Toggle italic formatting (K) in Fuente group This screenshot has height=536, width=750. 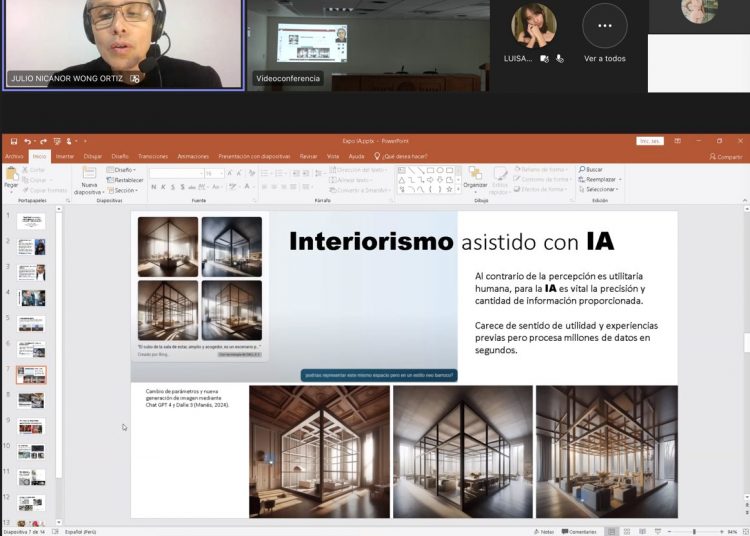coord(163,189)
